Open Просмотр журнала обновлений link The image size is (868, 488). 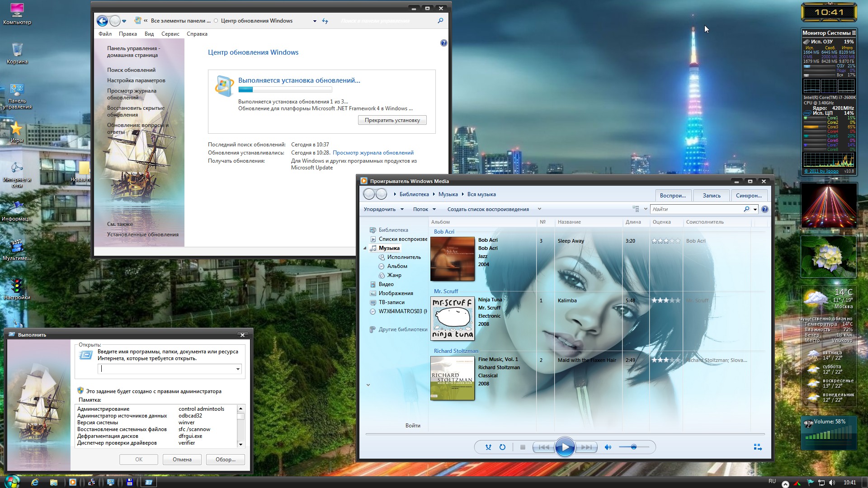[x=373, y=153]
